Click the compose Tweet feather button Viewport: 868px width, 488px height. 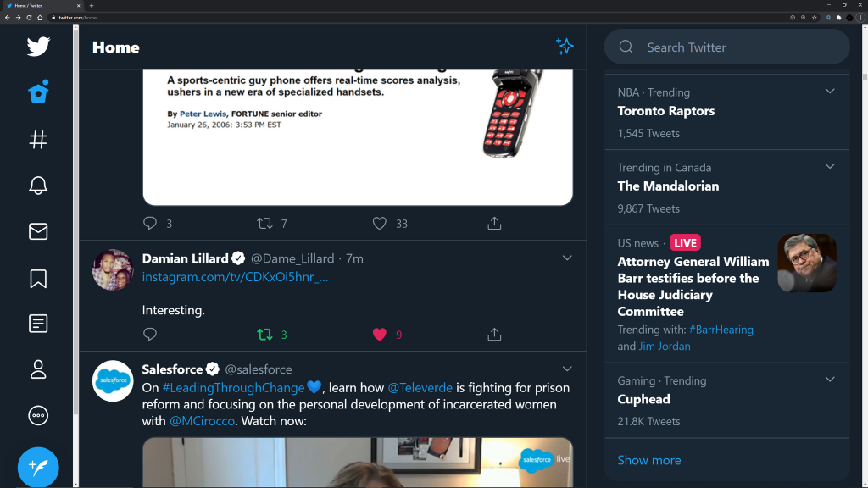(38, 466)
